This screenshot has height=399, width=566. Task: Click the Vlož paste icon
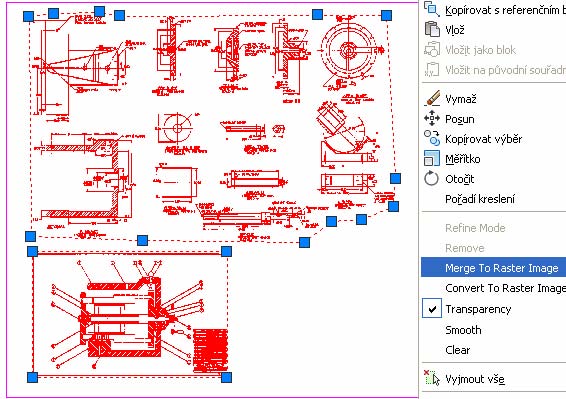point(432,30)
